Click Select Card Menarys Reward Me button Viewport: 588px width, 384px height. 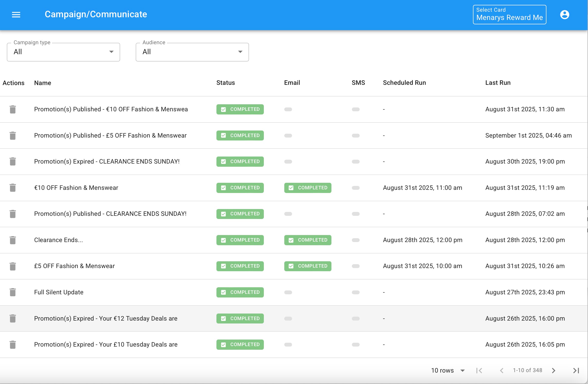pyautogui.click(x=509, y=15)
